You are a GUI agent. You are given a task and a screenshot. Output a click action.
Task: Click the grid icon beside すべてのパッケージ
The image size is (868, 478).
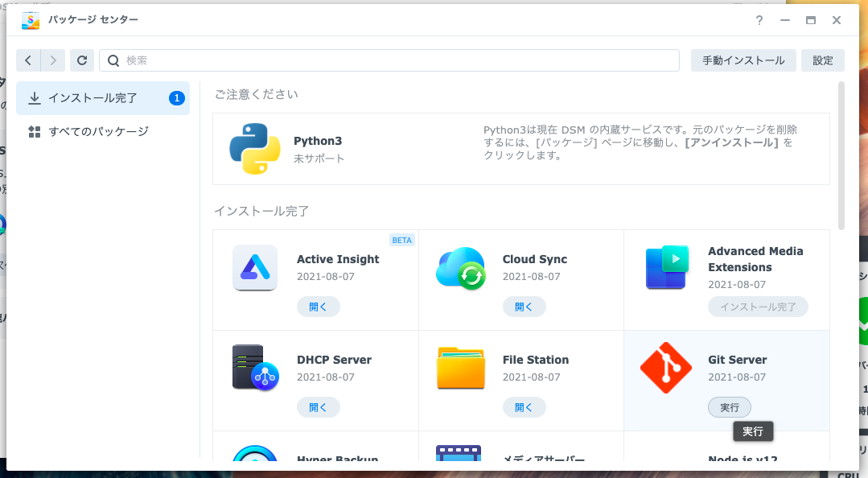pyautogui.click(x=35, y=132)
